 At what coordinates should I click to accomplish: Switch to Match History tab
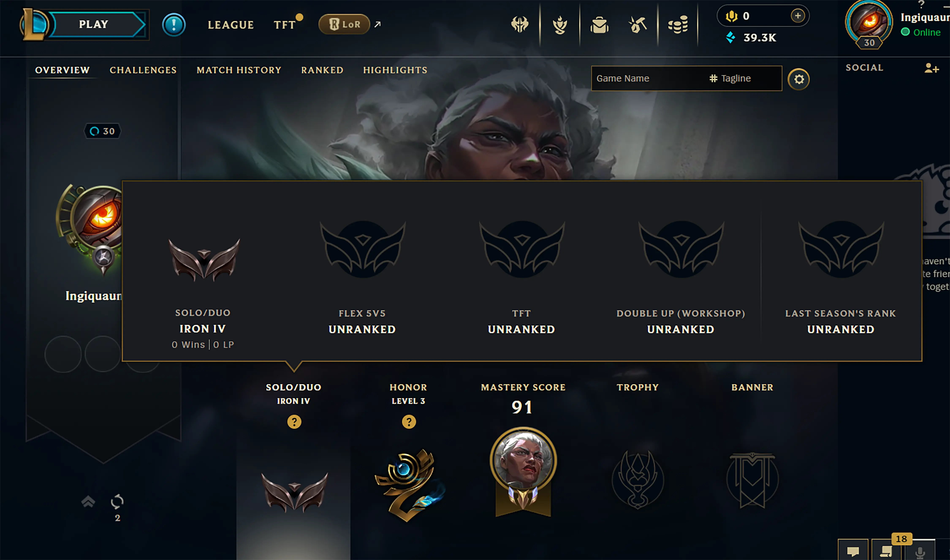click(x=239, y=70)
